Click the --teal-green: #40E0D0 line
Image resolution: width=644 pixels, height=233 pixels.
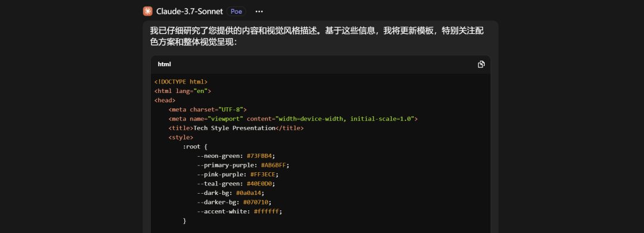tap(236, 184)
